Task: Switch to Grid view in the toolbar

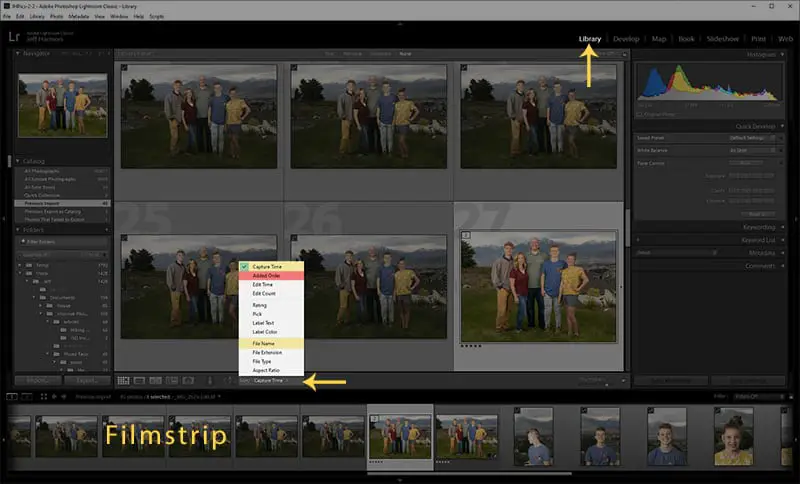Action: (x=123, y=380)
